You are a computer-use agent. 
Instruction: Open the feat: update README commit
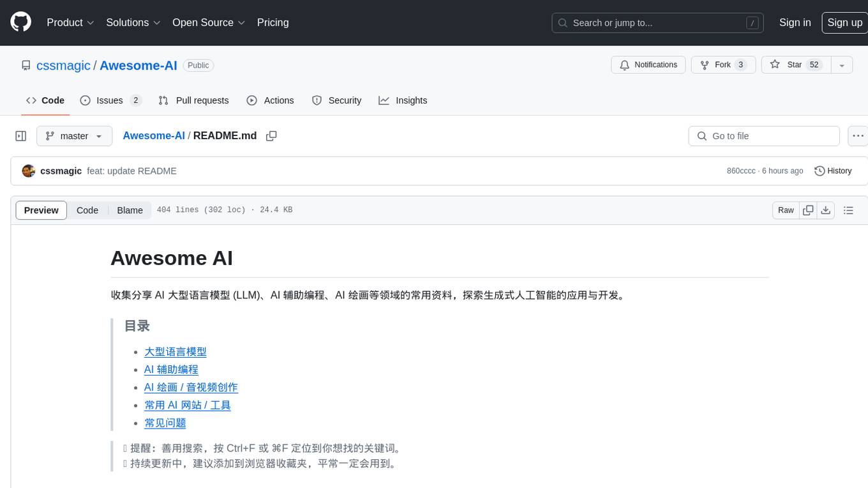point(131,171)
